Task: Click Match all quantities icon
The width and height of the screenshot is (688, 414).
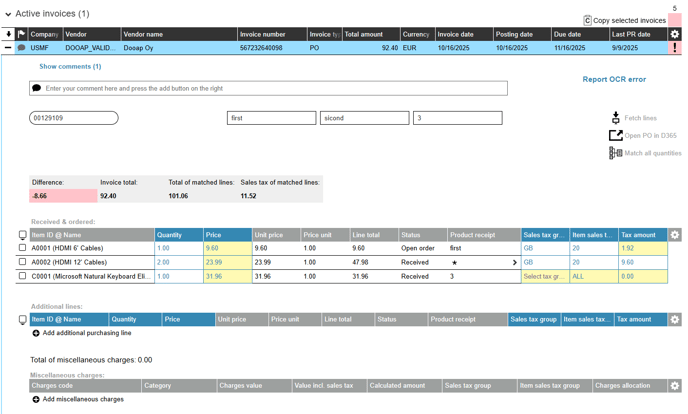Action: coord(616,153)
